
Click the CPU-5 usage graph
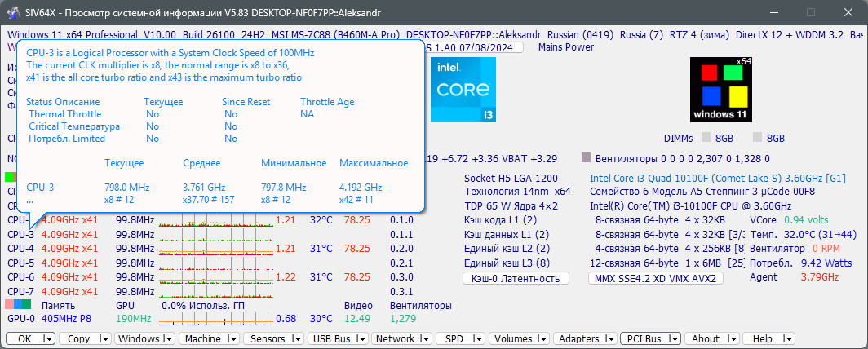tap(216, 263)
